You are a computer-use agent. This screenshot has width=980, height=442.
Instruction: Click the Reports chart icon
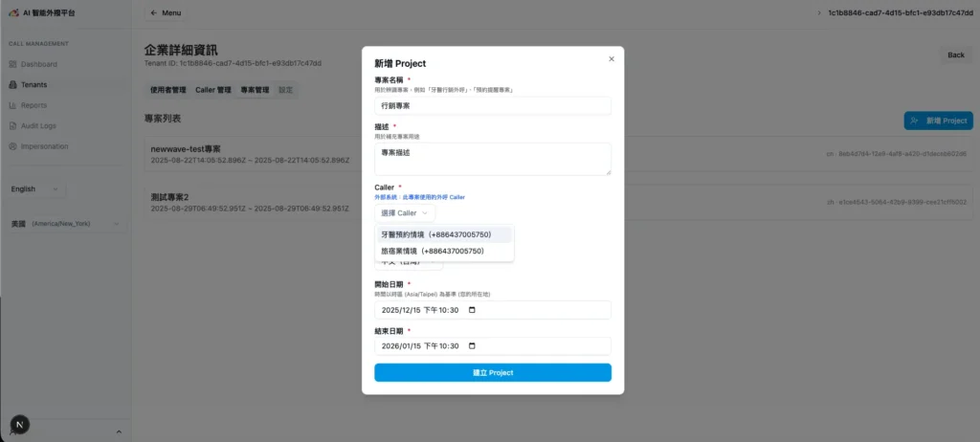click(x=12, y=105)
